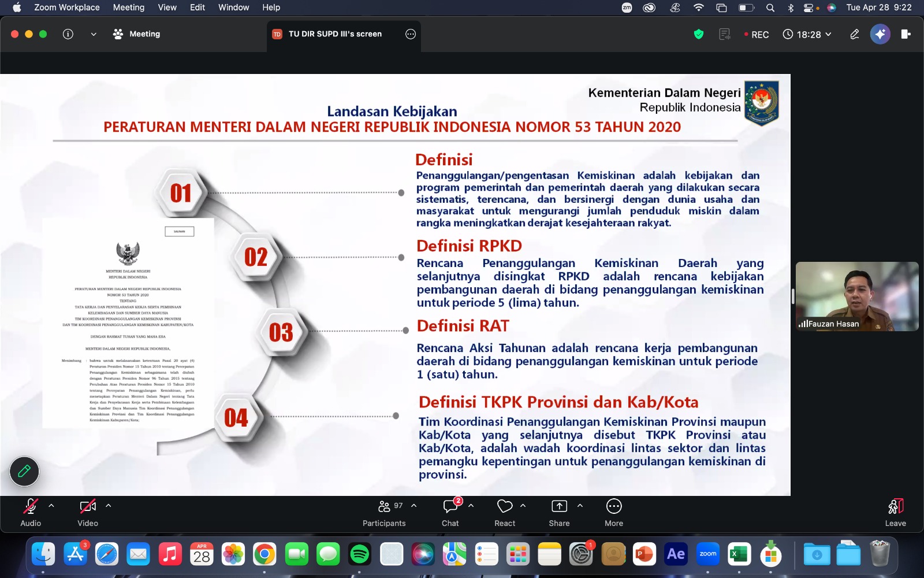
Task: Open the Chat panel
Action: pos(450,512)
